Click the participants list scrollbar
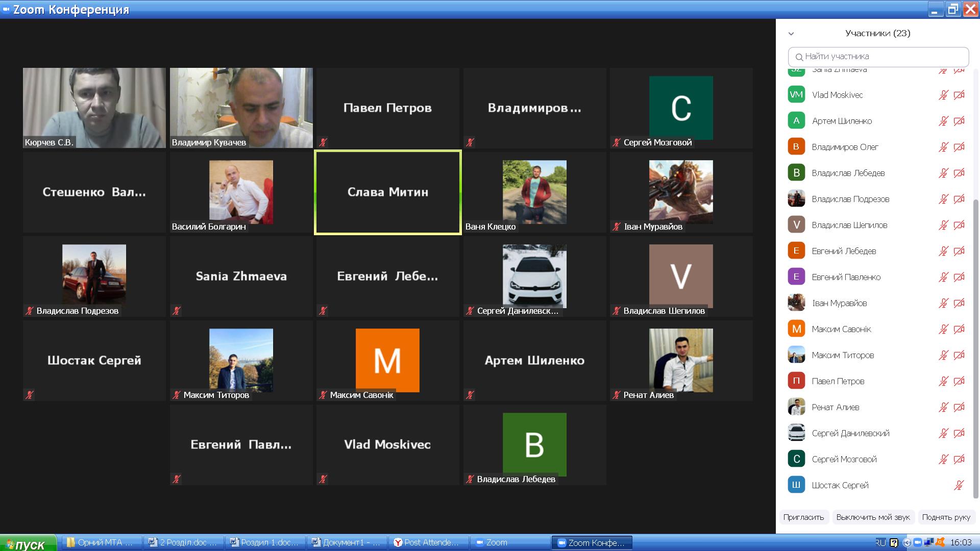The height and width of the screenshot is (551, 980). (x=976, y=347)
